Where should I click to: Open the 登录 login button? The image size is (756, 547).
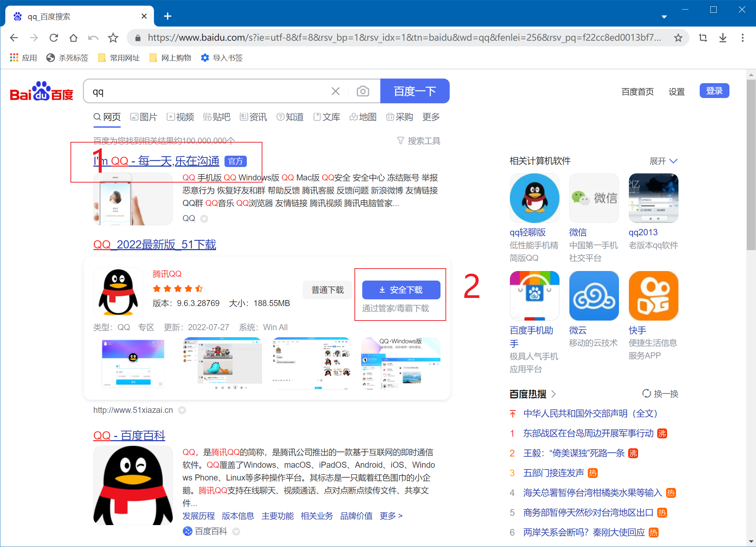tap(714, 91)
